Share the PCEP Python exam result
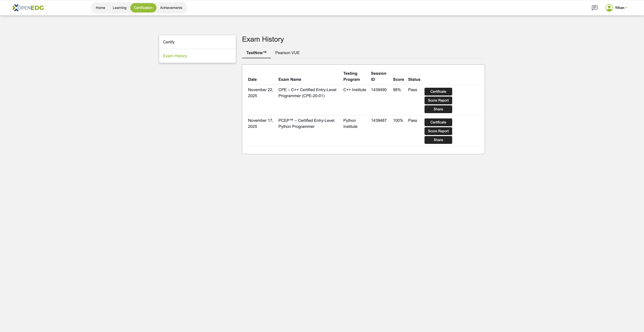Image resolution: width=644 pixels, height=332 pixels. pos(438,140)
